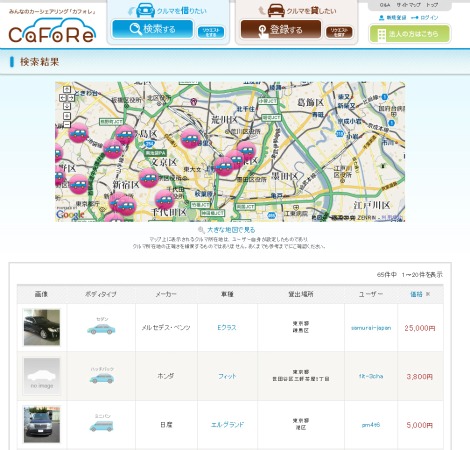Click the 車種 column header
This screenshot has height=450, width=470.
click(x=227, y=294)
